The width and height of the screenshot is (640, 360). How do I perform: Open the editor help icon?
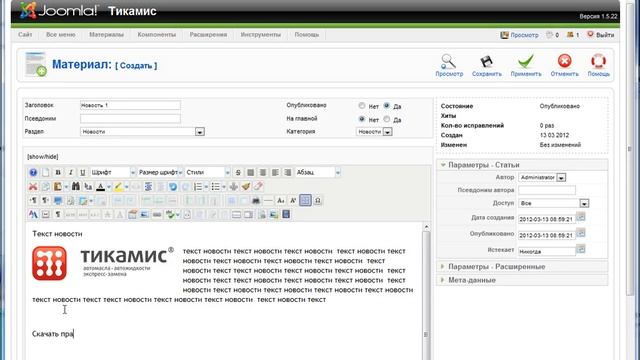coord(33,172)
